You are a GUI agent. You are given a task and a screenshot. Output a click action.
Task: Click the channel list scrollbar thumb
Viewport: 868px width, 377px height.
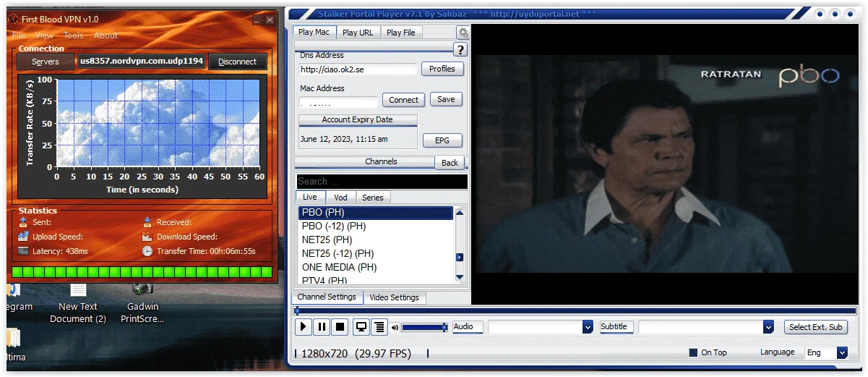tap(460, 257)
